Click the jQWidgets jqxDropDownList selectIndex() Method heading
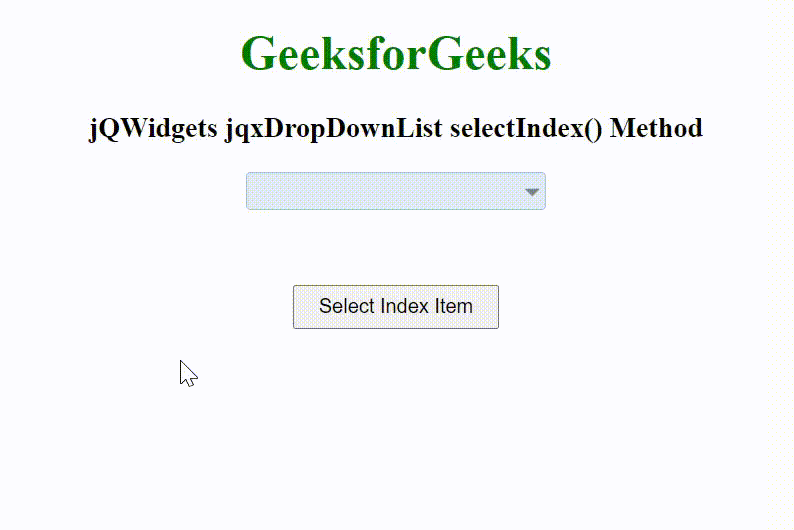Viewport: 794px width, 530px height. pos(395,129)
